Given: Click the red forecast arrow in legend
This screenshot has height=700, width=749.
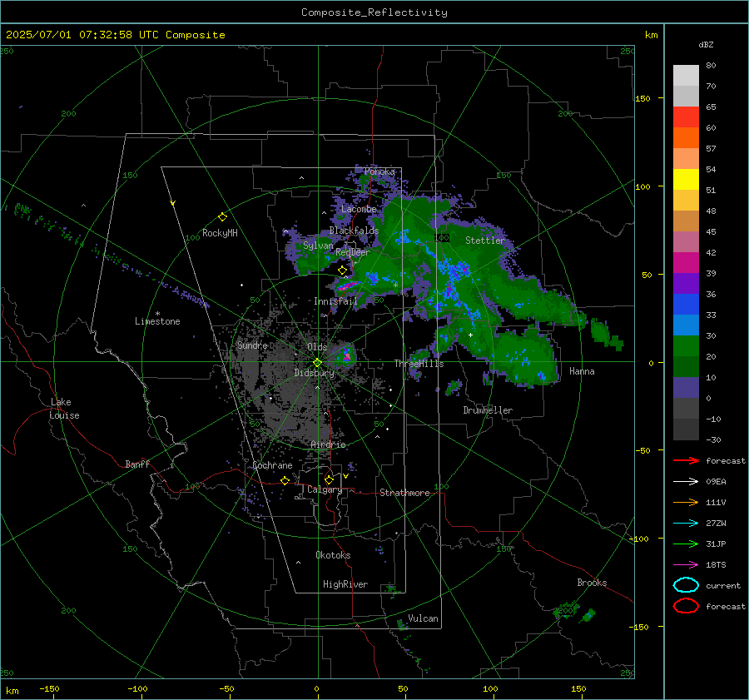Looking at the screenshot, I should click(686, 460).
